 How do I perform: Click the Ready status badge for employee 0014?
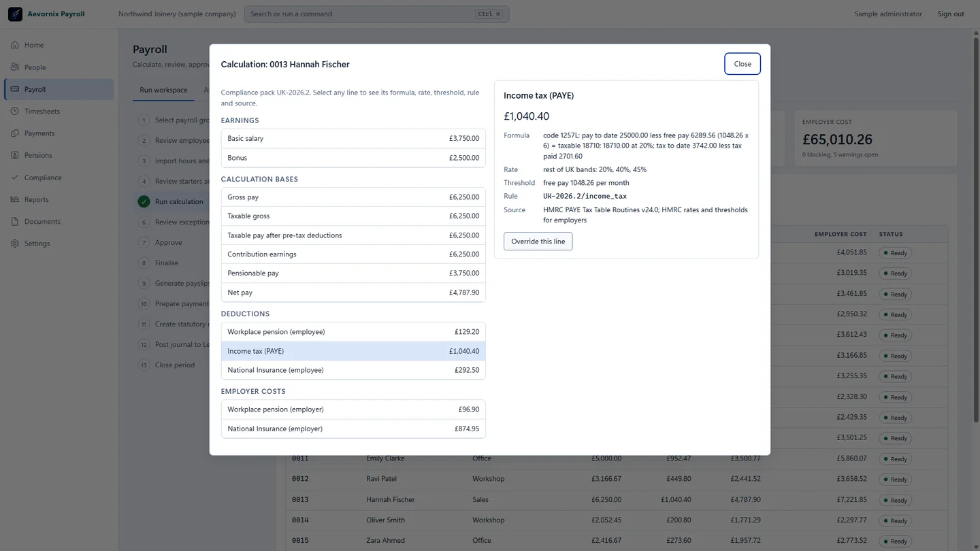coord(895,520)
